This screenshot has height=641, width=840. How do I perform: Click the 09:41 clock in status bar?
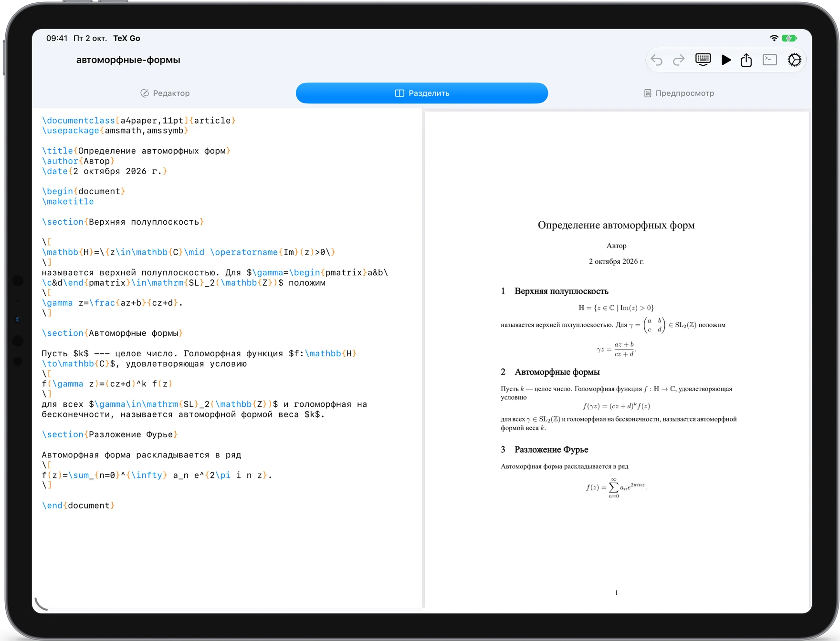57,38
